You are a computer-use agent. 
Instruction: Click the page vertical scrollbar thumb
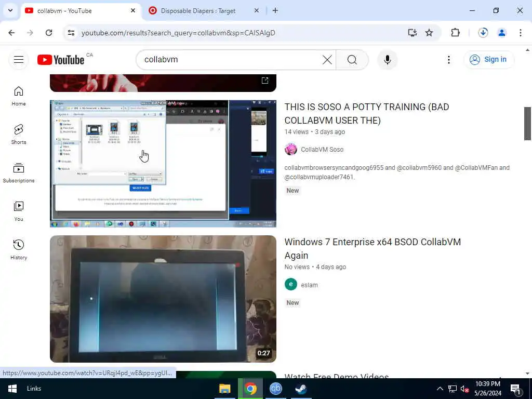[x=527, y=124]
